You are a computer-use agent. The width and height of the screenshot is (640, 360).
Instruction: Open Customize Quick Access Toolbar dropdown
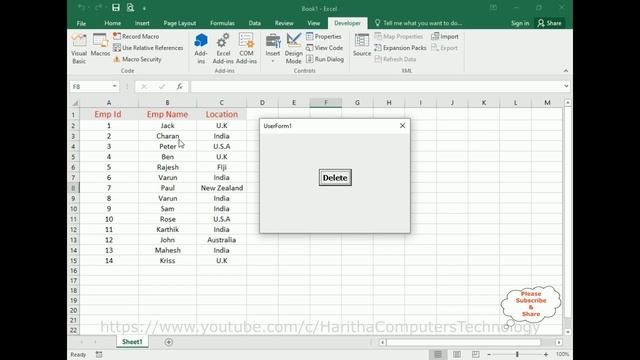pyautogui.click(x=144, y=8)
